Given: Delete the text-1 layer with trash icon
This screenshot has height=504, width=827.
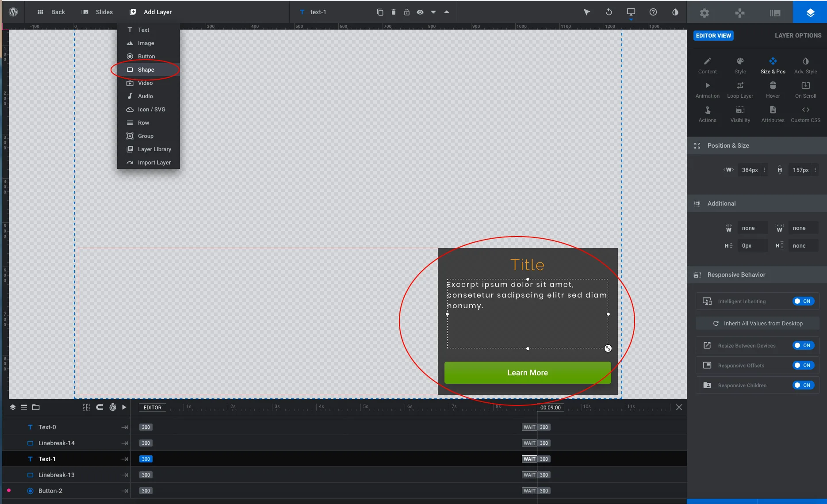Looking at the screenshot, I should tap(393, 12).
